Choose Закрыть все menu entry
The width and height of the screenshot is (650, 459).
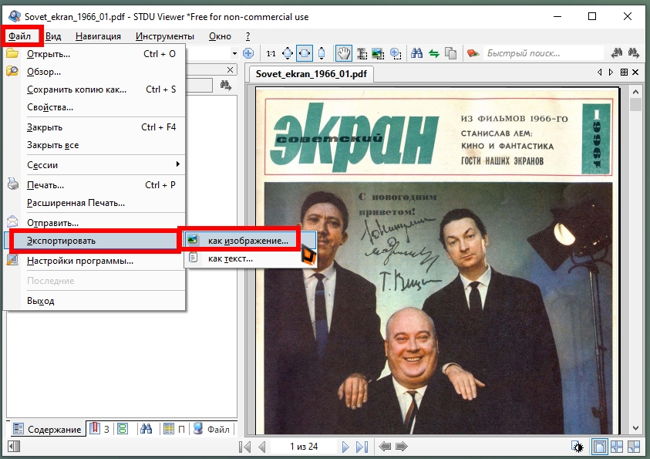pyautogui.click(x=95, y=145)
